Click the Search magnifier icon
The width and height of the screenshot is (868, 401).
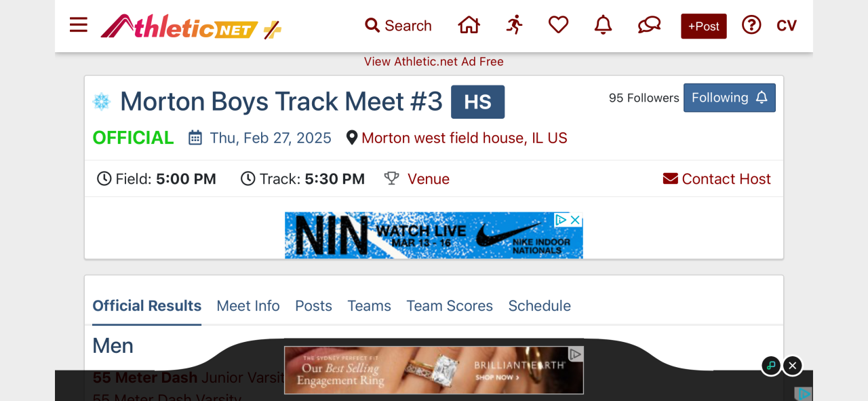(x=372, y=26)
